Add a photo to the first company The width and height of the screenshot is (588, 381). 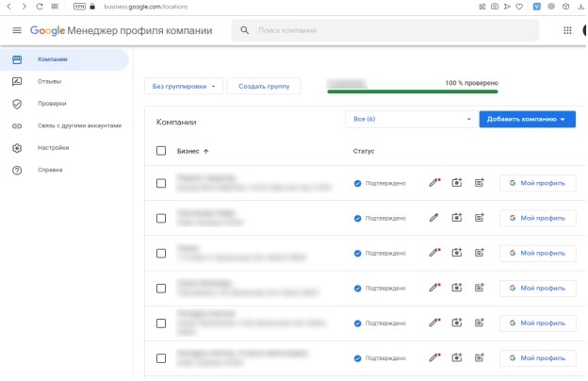point(456,183)
